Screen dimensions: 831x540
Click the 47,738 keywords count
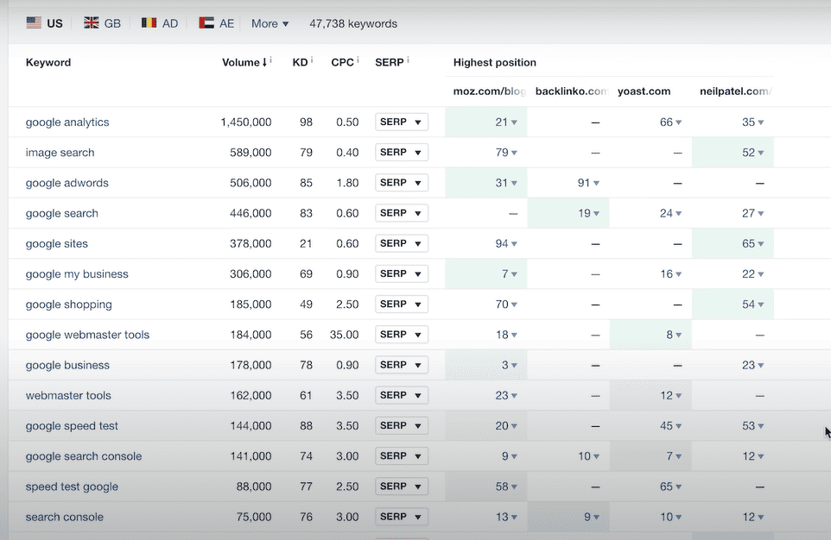coord(353,23)
